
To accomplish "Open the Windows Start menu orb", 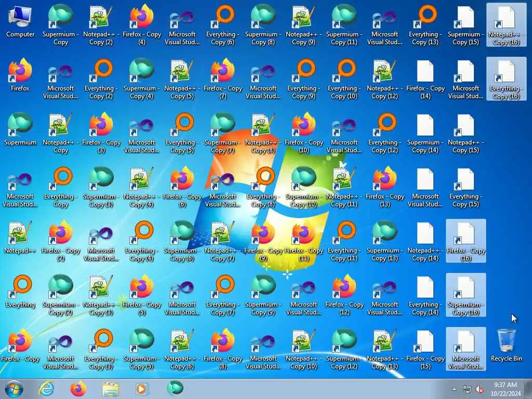I will (x=14, y=389).
